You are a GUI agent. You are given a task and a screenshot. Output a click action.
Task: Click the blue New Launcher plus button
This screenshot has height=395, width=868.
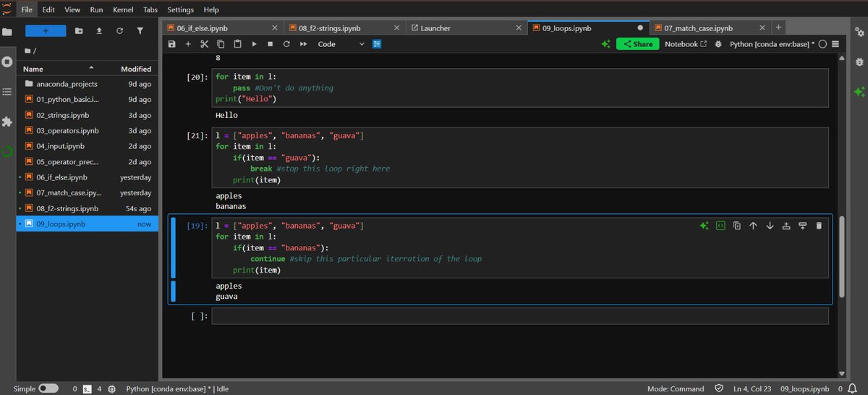[46, 31]
